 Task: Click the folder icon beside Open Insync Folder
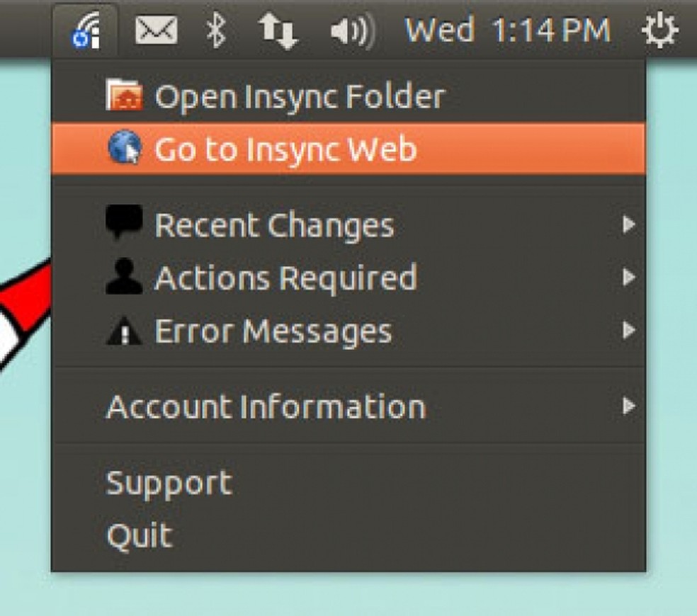coord(124,96)
